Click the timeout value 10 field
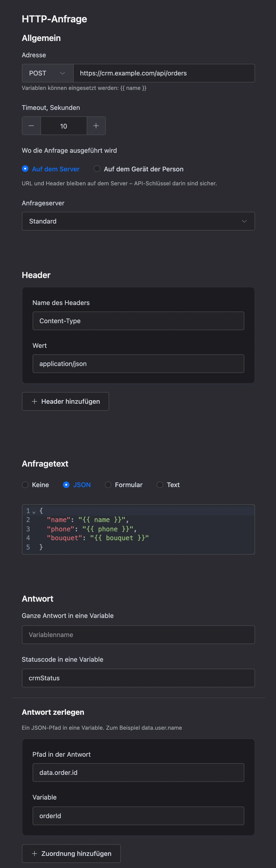Viewport: 276px width, 868px height. tap(64, 126)
